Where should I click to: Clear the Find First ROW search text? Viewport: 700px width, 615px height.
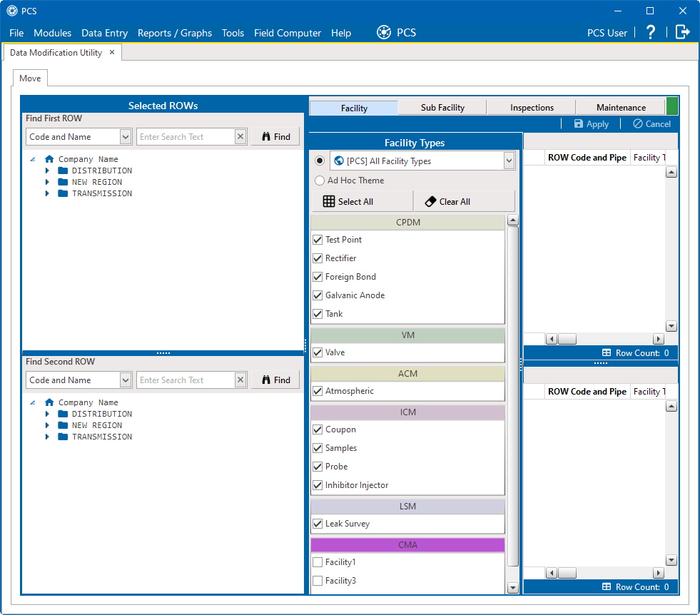pyautogui.click(x=240, y=136)
